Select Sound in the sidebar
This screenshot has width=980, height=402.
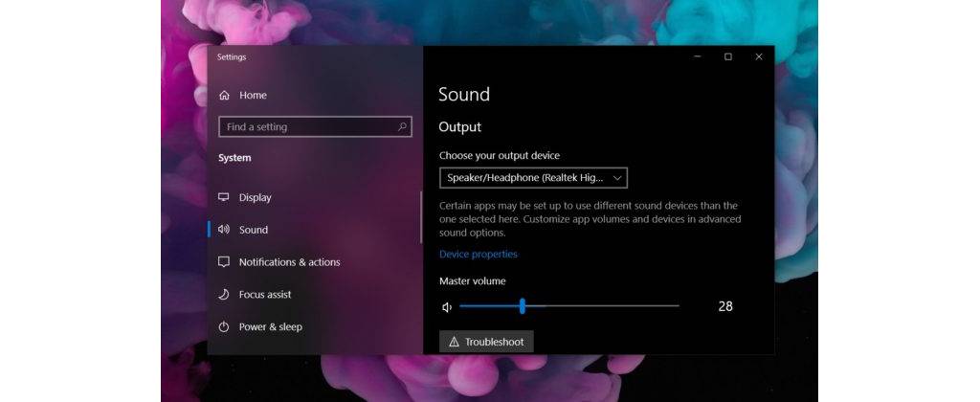point(253,230)
